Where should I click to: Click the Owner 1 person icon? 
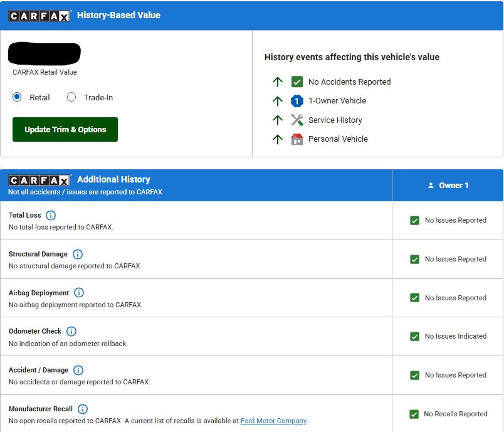tap(431, 186)
